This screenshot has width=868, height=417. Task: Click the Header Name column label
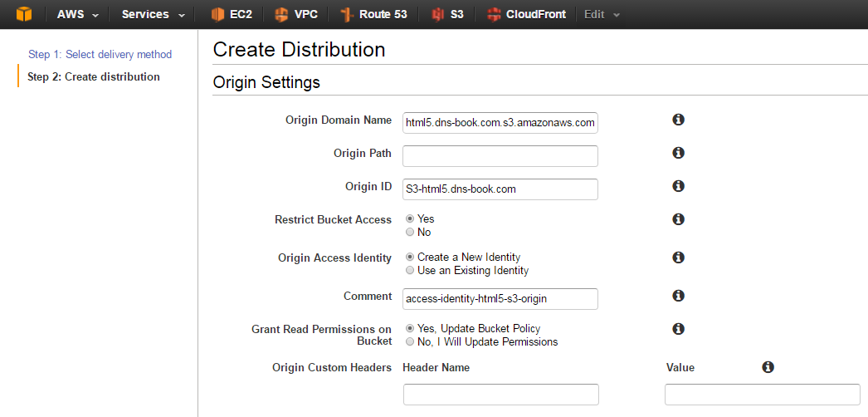436,367
